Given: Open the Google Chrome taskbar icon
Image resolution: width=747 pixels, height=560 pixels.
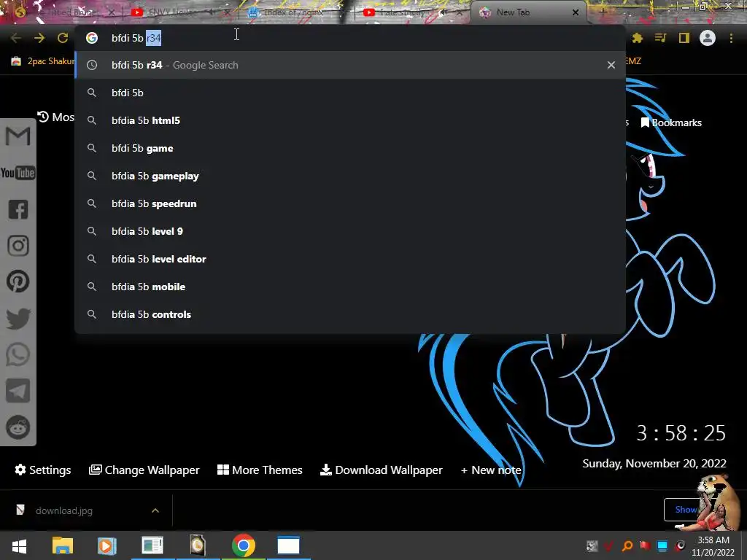Looking at the screenshot, I should [244, 545].
